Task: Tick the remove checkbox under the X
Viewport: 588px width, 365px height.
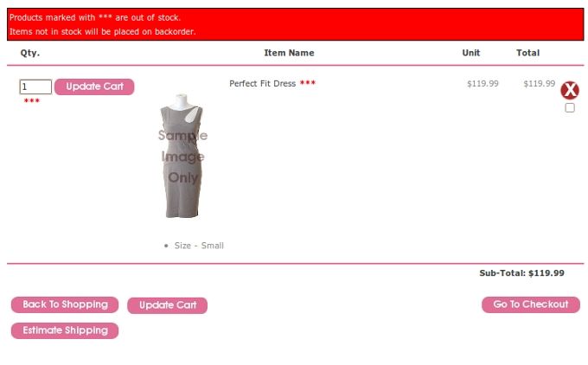Action: 570,107
